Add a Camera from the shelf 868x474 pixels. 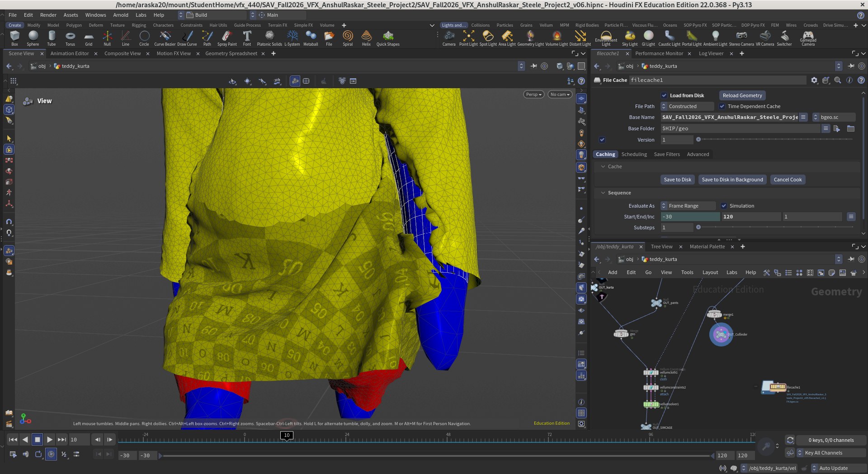coord(449,38)
